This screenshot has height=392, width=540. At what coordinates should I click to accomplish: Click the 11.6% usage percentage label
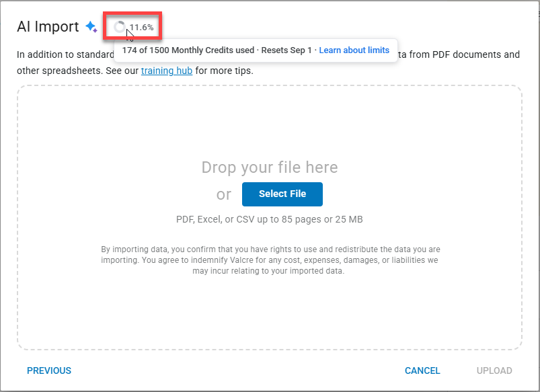141,27
